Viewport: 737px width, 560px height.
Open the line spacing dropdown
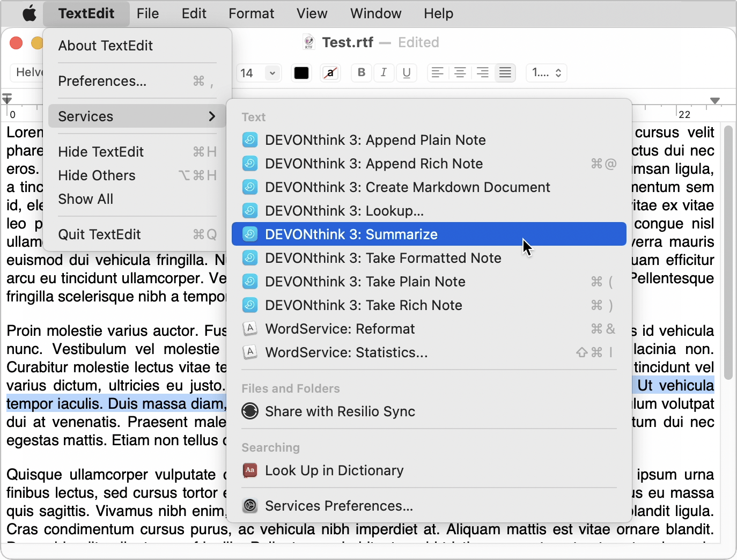pos(547,72)
